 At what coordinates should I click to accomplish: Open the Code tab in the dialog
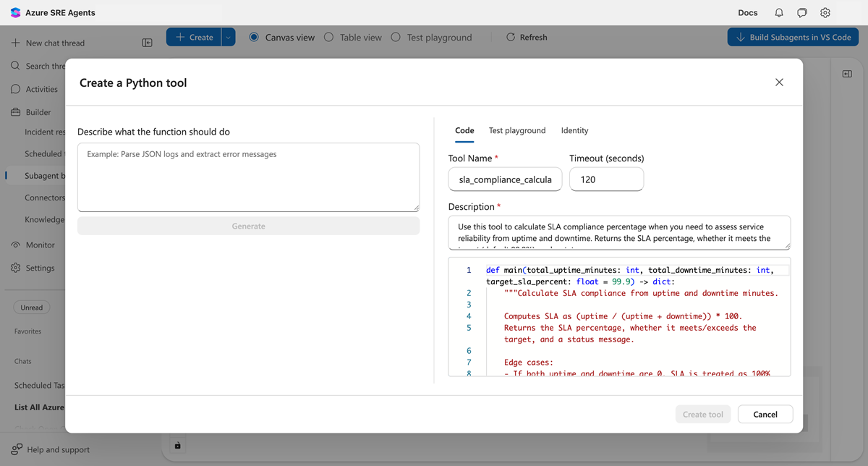point(464,130)
